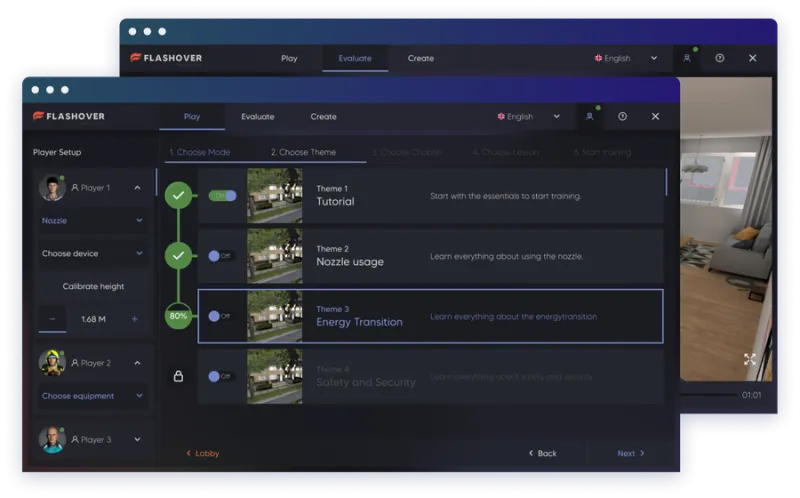Collapse the Player 2 section chevron
Viewport: 800px width, 498px height.
137,363
